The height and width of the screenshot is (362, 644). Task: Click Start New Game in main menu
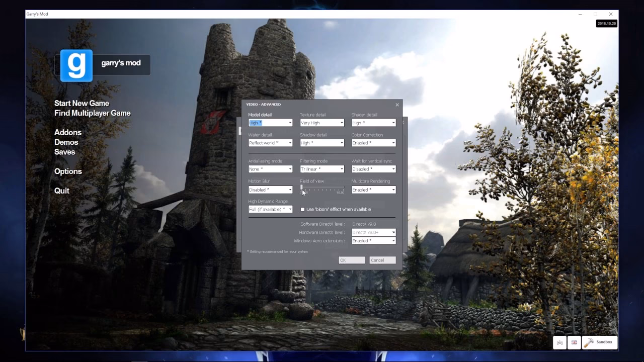pyautogui.click(x=82, y=103)
